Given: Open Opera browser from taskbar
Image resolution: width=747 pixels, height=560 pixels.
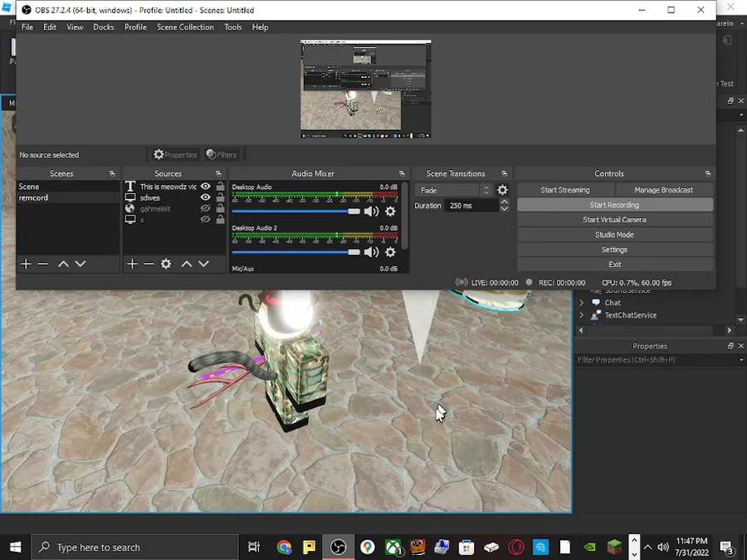Looking at the screenshot, I should tap(516, 548).
